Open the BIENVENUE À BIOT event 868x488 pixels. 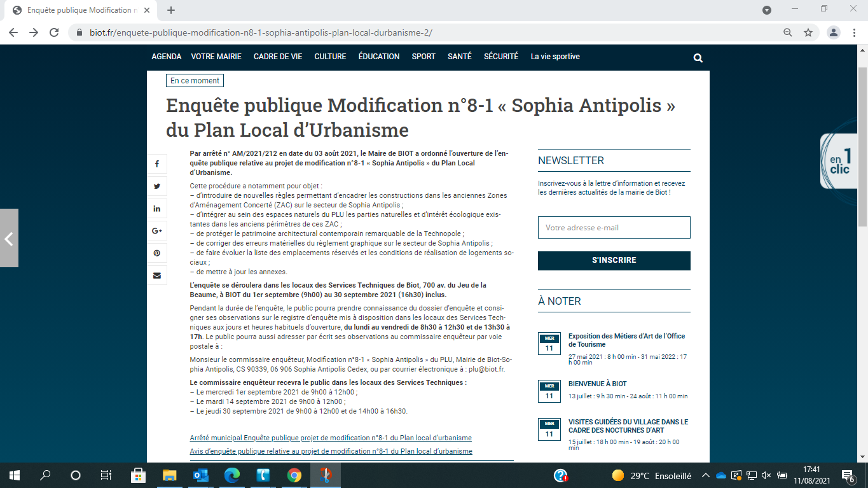click(597, 384)
